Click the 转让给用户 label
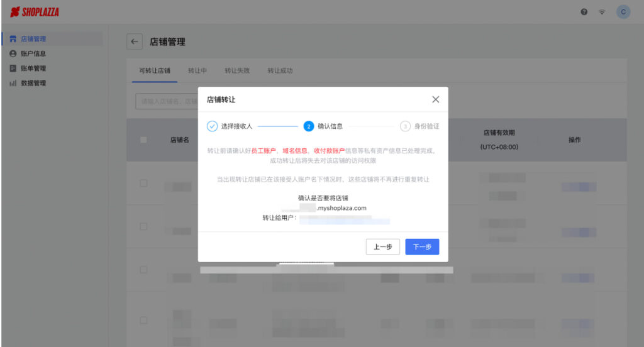This screenshot has width=644, height=347. [x=279, y=218]
